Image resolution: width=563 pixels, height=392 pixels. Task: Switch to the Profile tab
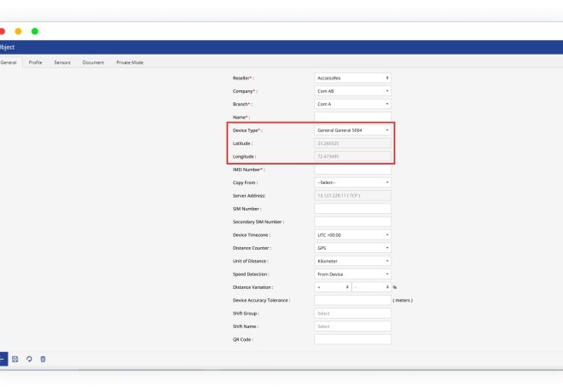point(35,62)
